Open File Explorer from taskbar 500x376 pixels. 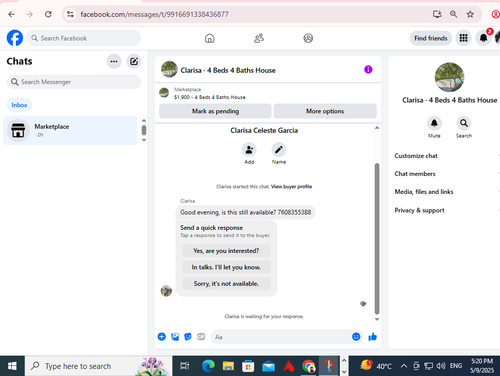click(x=228, y=366)
